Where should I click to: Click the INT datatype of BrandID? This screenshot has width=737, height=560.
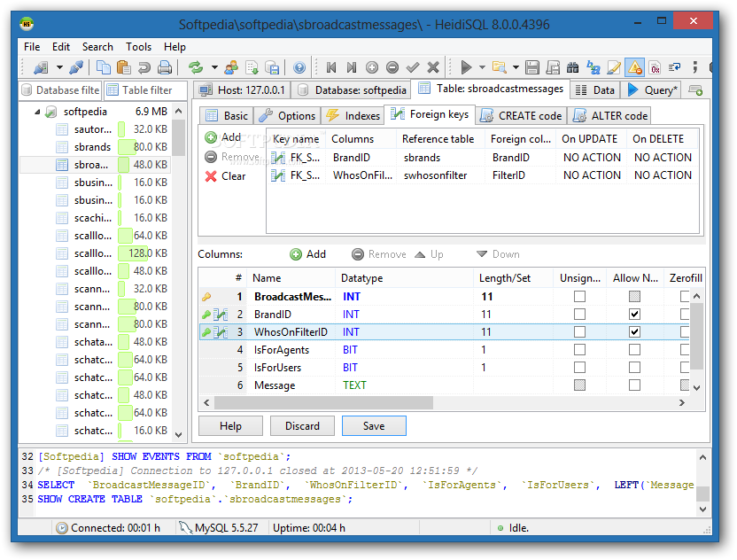(x=351, y=314)
